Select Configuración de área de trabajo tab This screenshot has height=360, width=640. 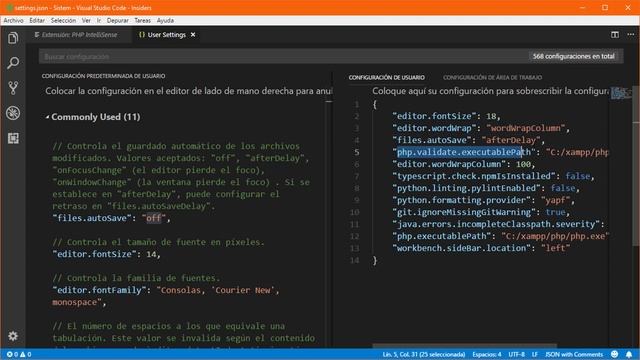[x=493, y=78]
